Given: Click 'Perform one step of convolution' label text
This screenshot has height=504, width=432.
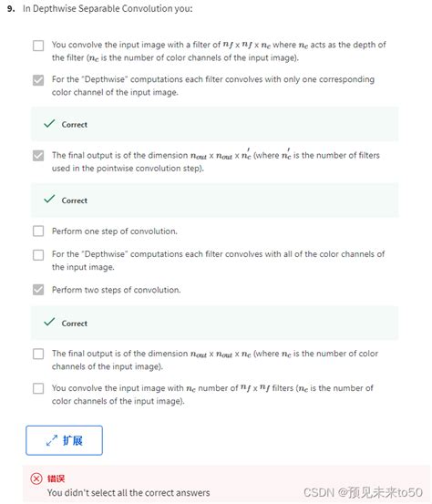Looking at the screenshot, I should [x=115, y=231].
